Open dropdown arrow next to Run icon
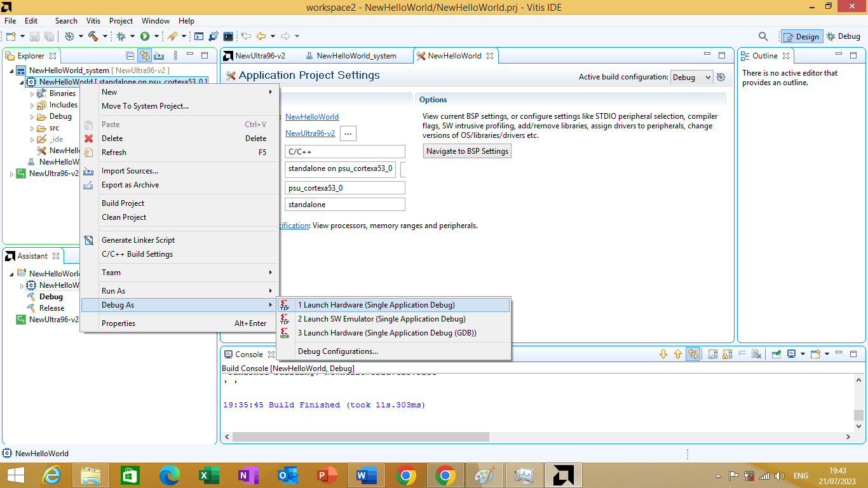868x488 pixels. click(x=156, y=36)
